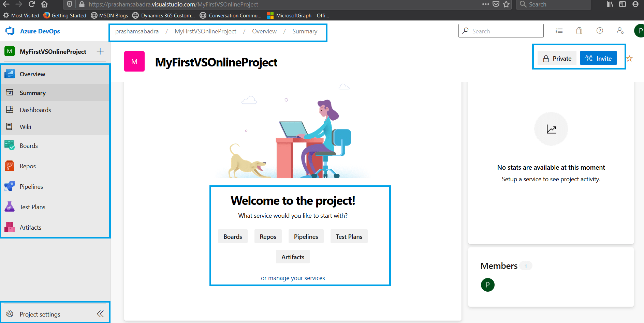Reload the page with browser refresh icon
644x323 pixels.
pyautogui.click(x=32, y=4)
